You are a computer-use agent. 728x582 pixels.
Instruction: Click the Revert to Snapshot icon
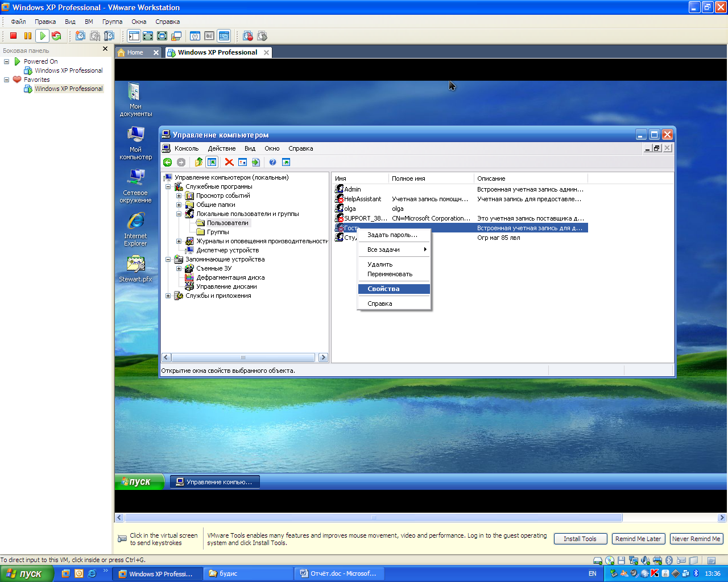(95, 36)
